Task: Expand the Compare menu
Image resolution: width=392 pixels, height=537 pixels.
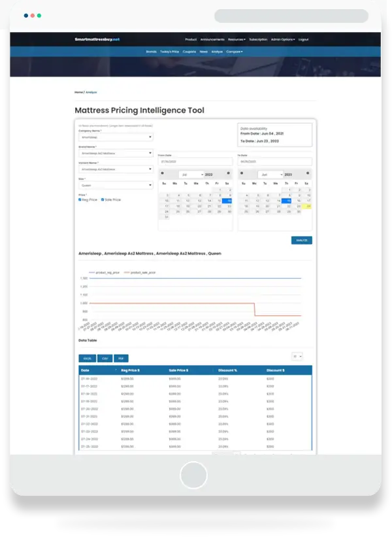Action: coord(235,52)
